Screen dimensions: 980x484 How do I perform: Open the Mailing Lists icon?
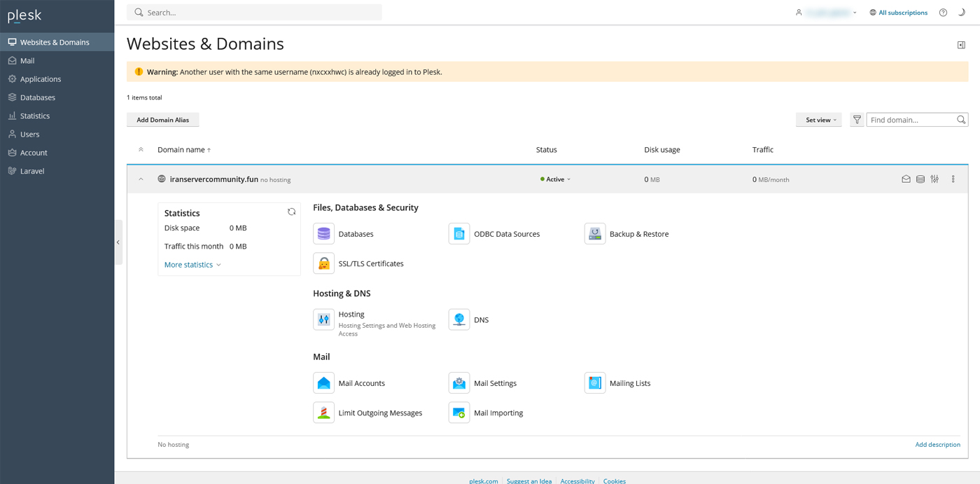tap(594, 383)
